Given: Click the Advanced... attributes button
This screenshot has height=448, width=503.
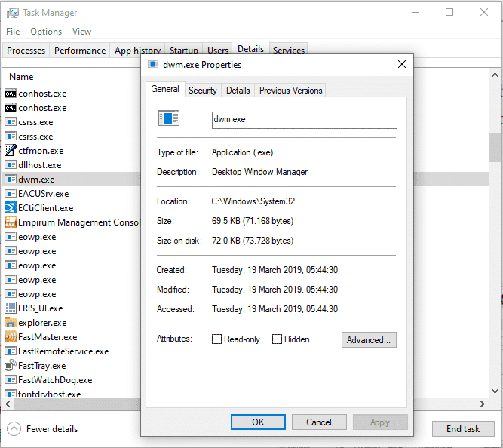Looking at the screenshot, I should coord(369,339).
